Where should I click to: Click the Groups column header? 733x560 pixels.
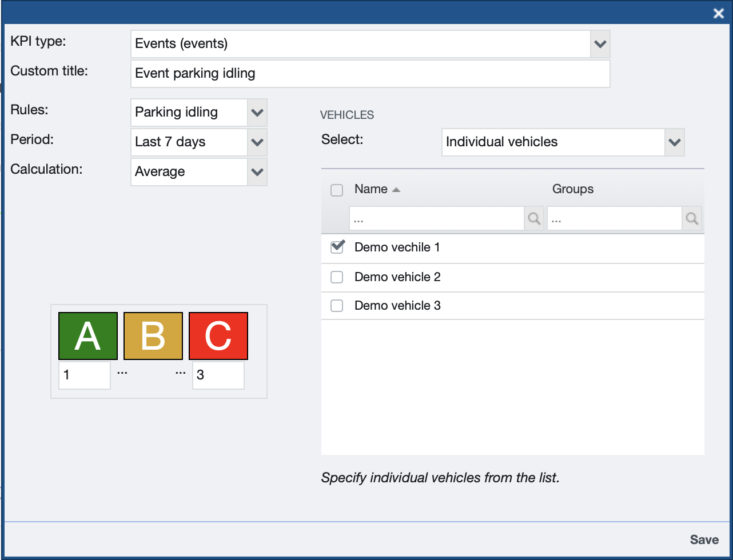point(573,189)
